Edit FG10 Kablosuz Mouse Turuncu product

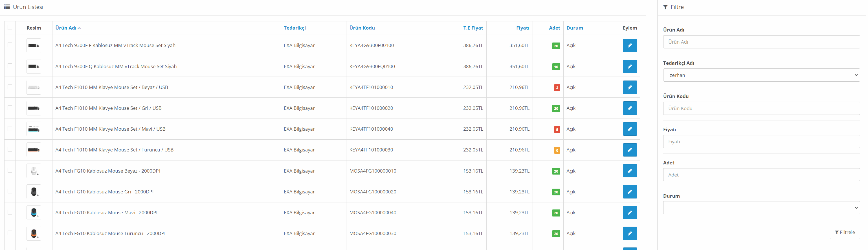629,233
